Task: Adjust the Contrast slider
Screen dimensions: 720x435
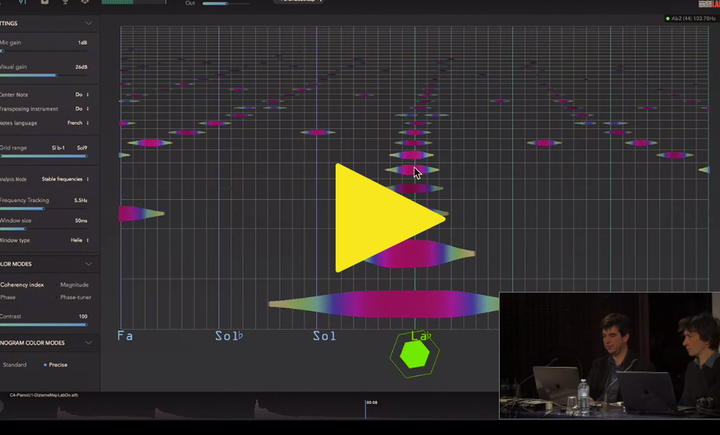Action: click(x=45, y=325)
